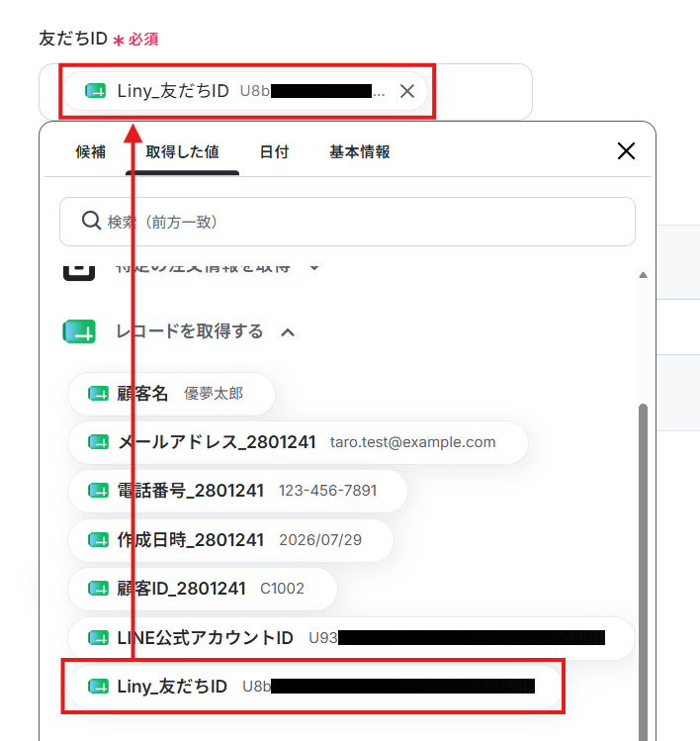The width and height of the screenshot is (700, 741).
Task: Click the icon on the 電話番号_2801241 chip
Action: 98,491
